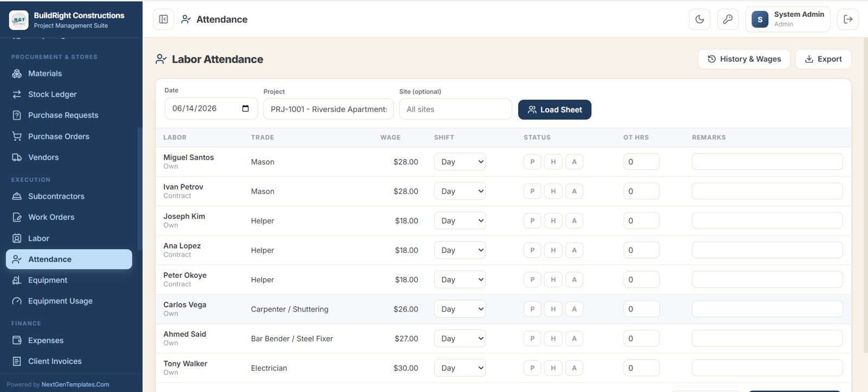Click the page vertical scrollbar
Screen dimensions: 868x392
pyautogui.click(x=865, y=195)
